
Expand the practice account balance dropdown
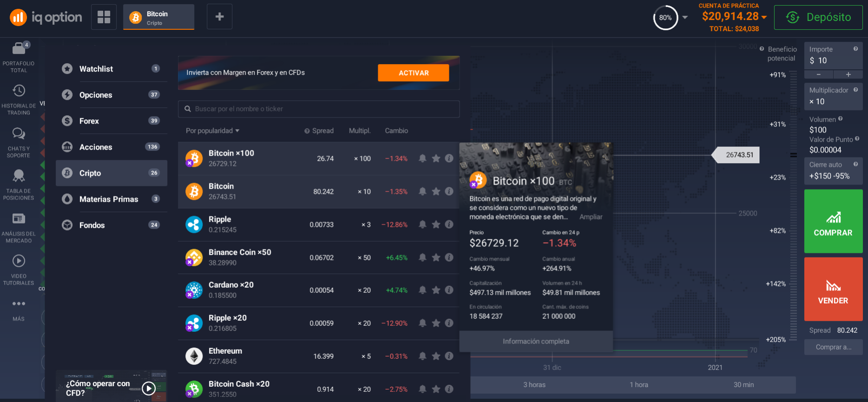click(x=764, y=17)
